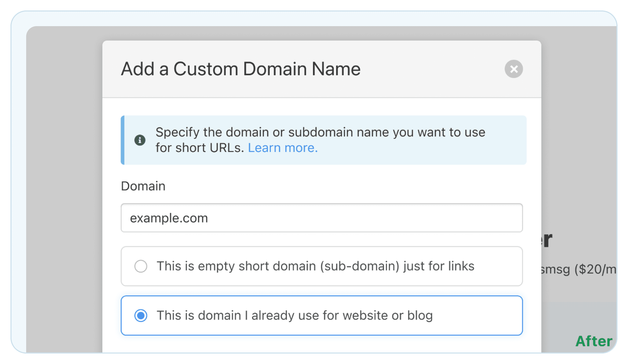628x364 pixels.
Task: Click the X icon to dismiss the dialog
Action: pyautogui.click(x=514, y=69)
